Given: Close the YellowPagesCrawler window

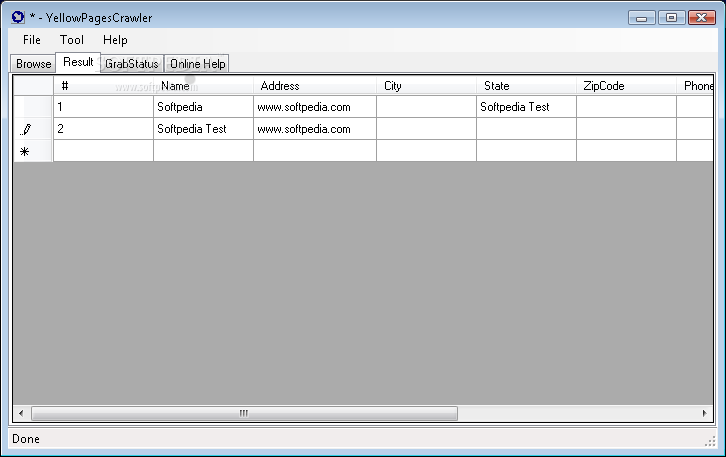Looking at the screenshot, I should (x=702, y=18).
